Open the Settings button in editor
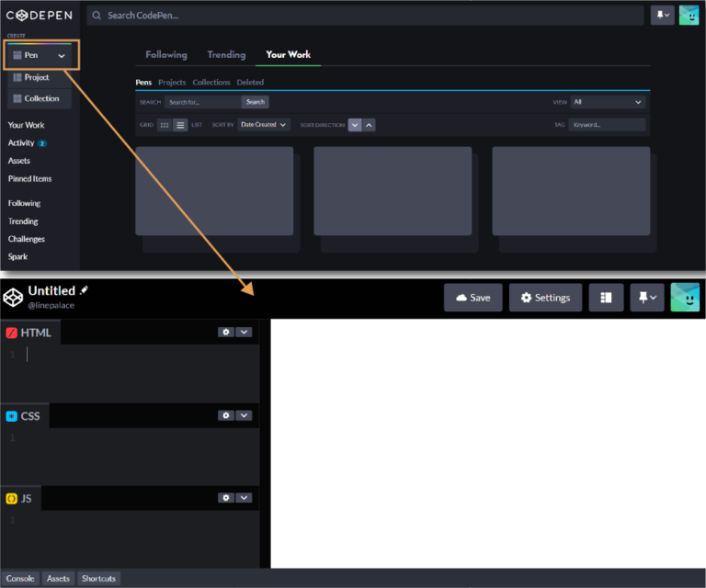The height and width of the screenshot is (588, 706). 545,298
